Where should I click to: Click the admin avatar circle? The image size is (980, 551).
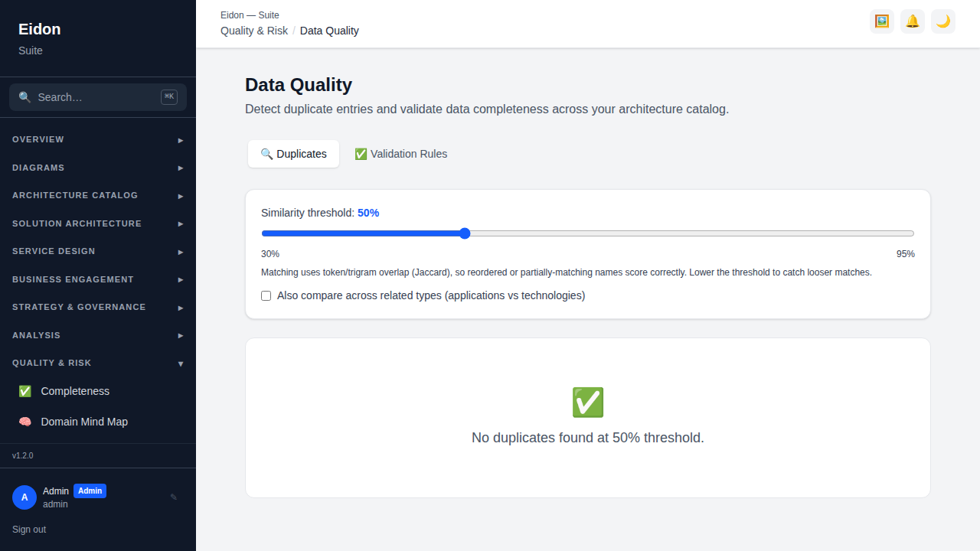24,497
